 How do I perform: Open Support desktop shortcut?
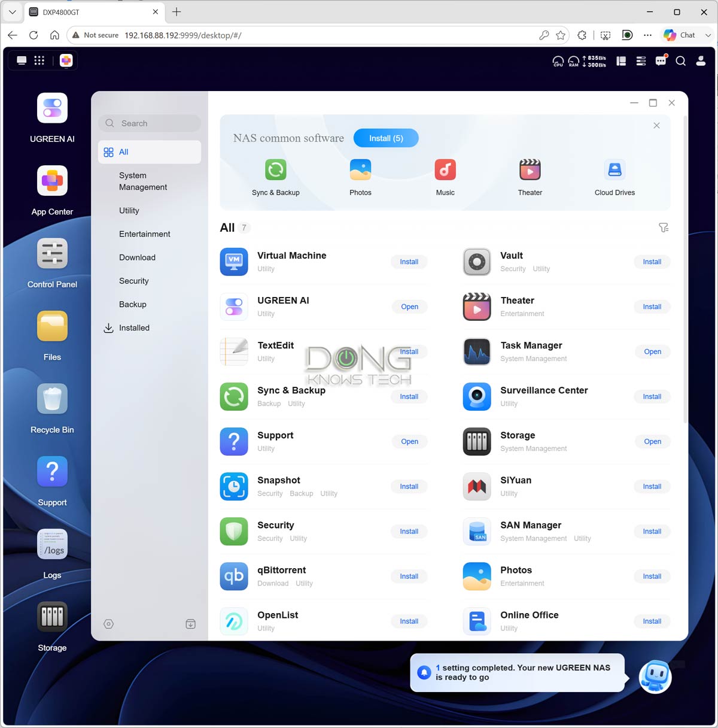tap(52, 471)
